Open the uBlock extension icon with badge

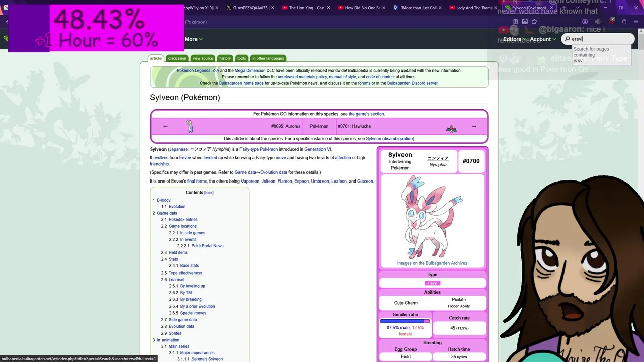pos(611,21)
